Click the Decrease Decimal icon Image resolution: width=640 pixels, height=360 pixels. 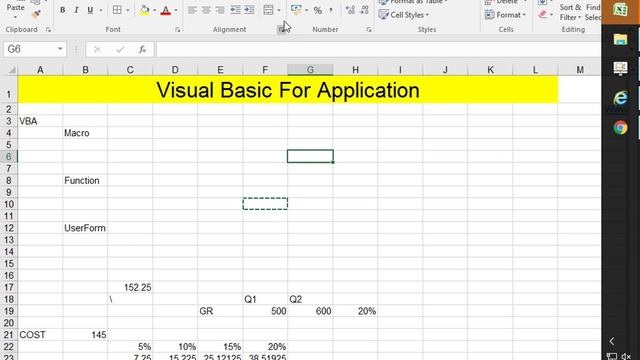pyautogui.click(x=364, y=10)
